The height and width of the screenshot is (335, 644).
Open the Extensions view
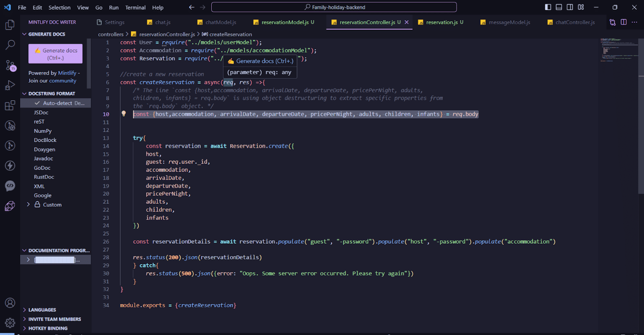click(10, 105)
